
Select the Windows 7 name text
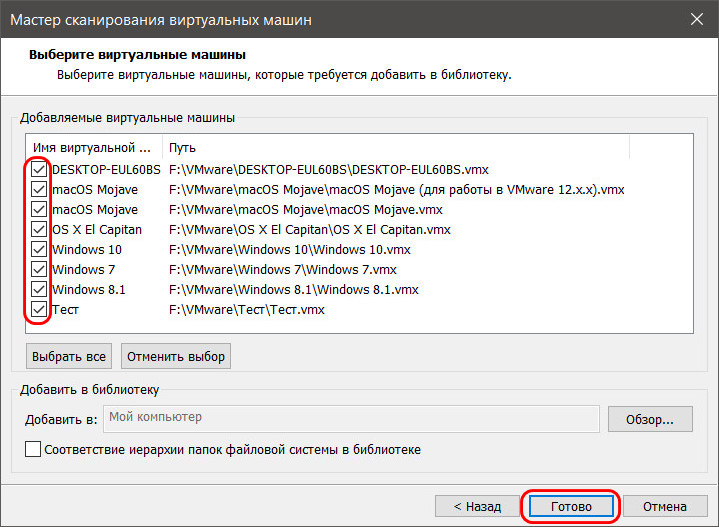click(83, 269)
